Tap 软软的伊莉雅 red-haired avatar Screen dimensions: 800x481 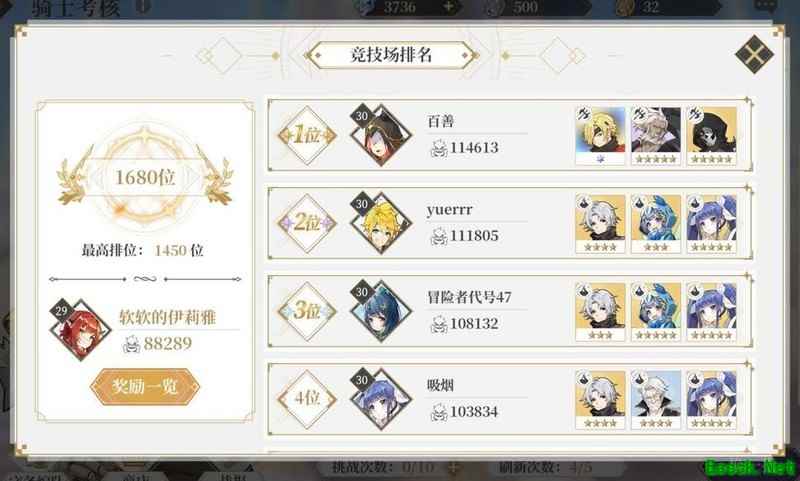80,330
